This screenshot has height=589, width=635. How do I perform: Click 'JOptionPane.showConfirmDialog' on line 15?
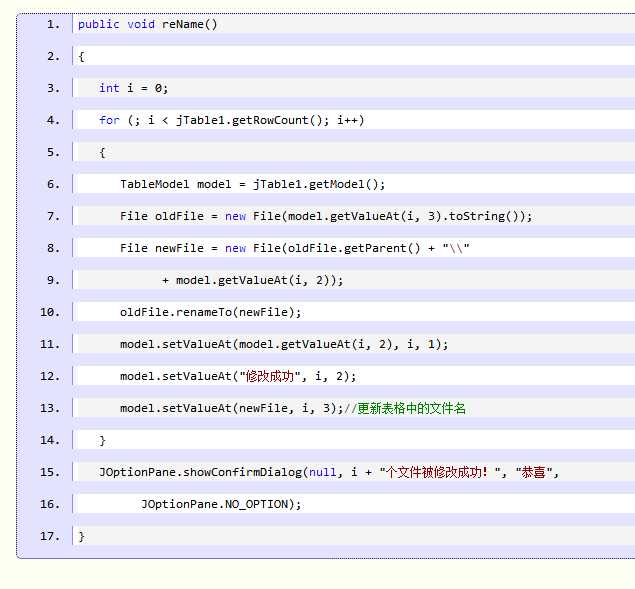(x=200, y=472)
